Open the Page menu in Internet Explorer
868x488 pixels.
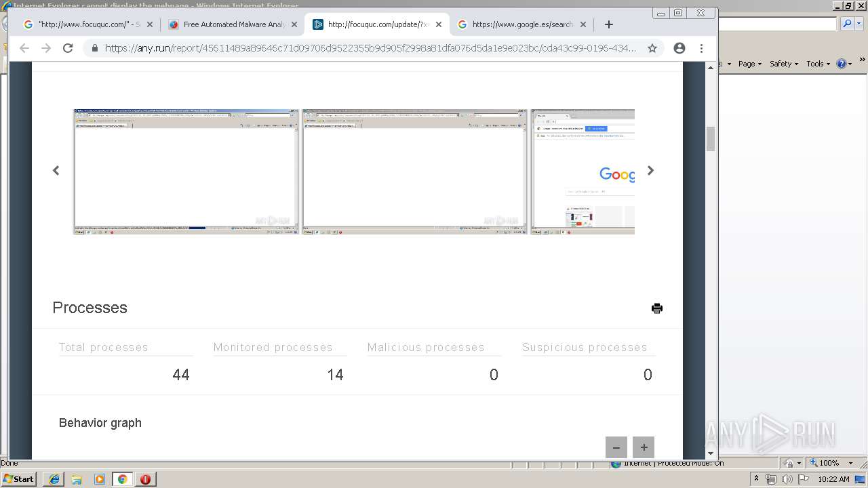(750, 64)
